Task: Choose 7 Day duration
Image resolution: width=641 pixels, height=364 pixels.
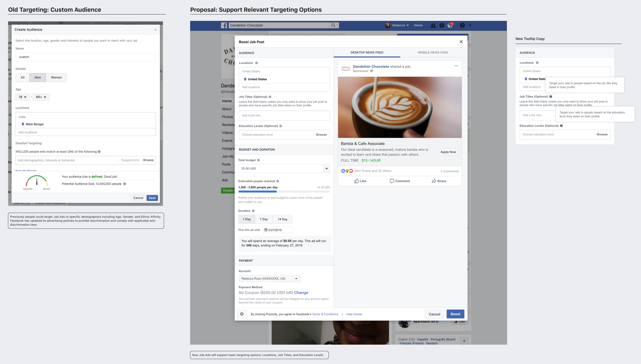Action: pyautogui.click(x=264, y=219)
